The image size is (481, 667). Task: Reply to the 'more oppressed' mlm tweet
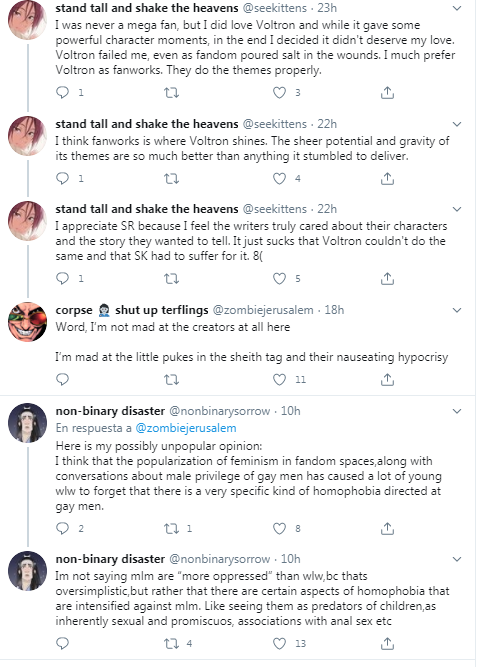(63, 643)
